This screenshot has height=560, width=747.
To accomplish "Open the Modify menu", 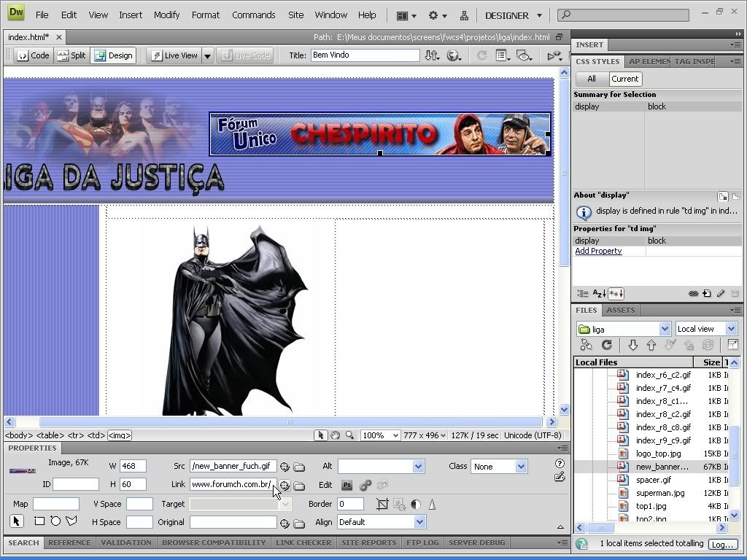I will coord(166,15).
